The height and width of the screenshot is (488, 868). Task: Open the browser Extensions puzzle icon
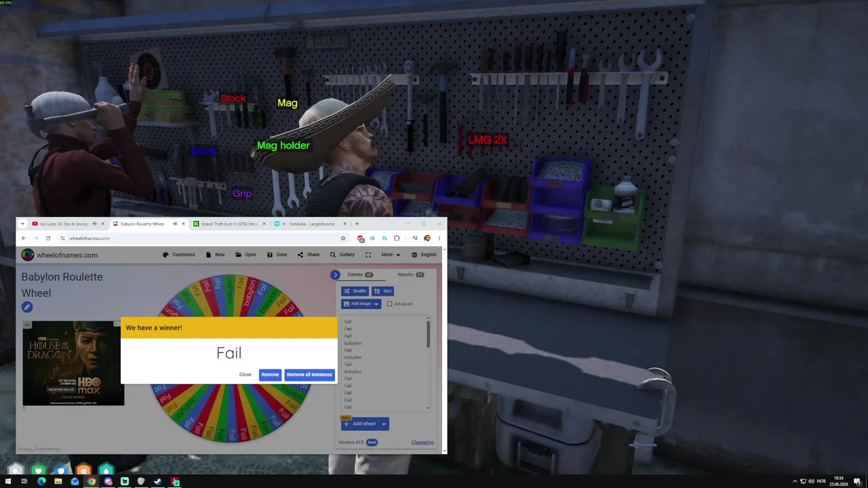pyautogui.click(x=397, y=238)
